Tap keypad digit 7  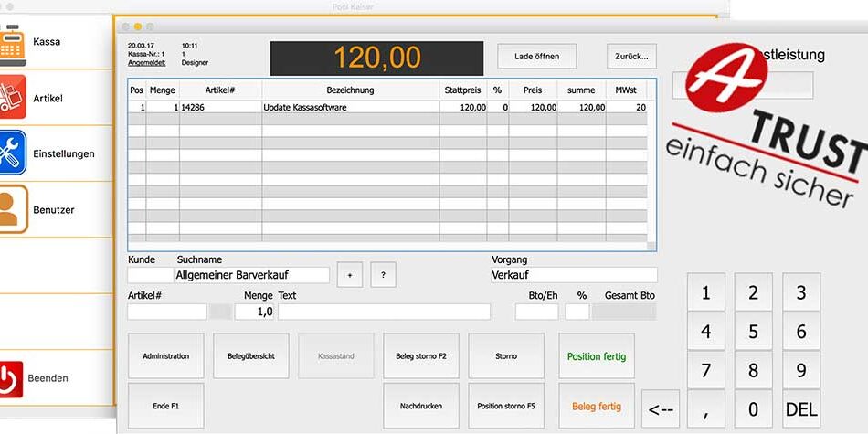705,370
